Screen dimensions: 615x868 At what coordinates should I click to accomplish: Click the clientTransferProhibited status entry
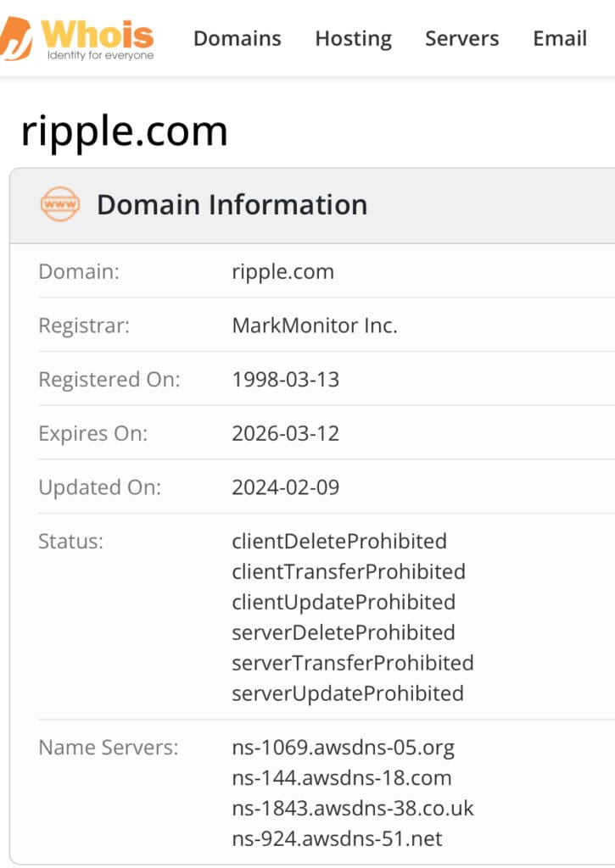(x=349, y=572)
